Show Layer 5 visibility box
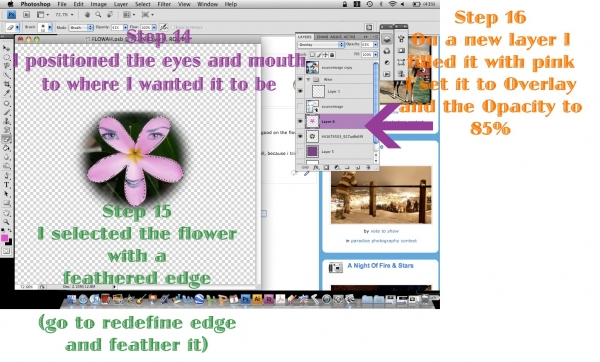The width and height of the screenshot is (600, 362). point(300,152)
